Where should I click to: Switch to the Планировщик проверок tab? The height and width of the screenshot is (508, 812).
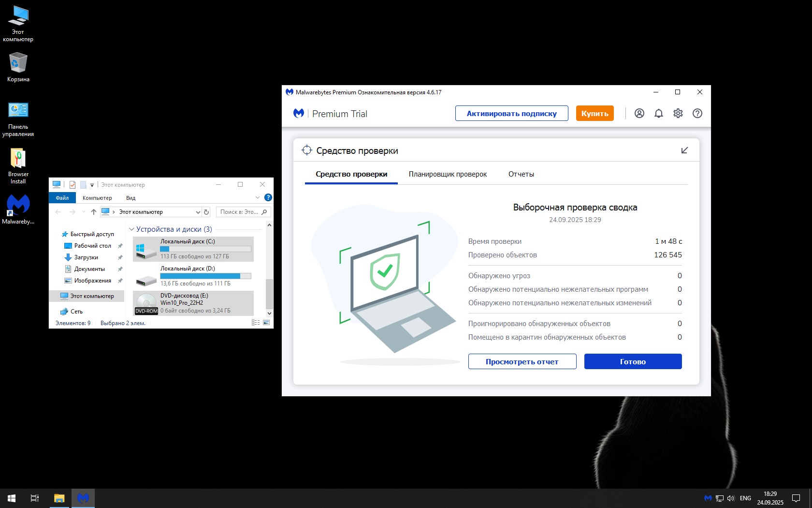pos(448,174)
